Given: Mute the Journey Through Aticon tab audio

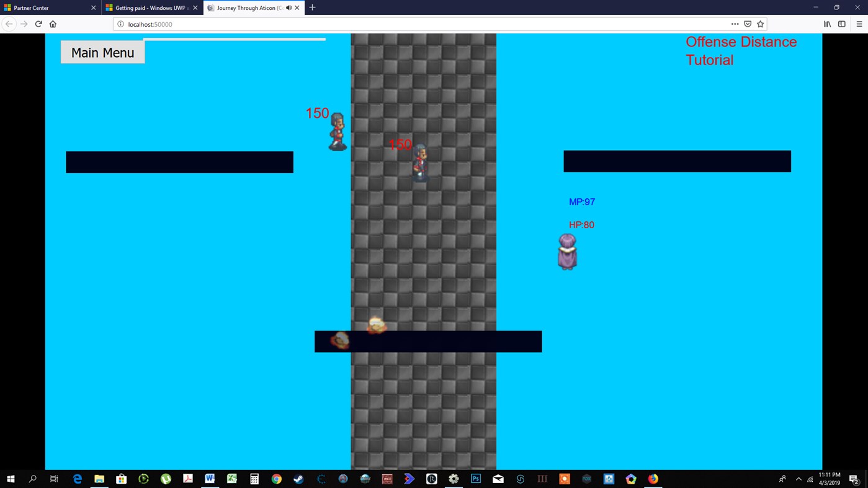Looking at the screenshot, I should 289,7.
